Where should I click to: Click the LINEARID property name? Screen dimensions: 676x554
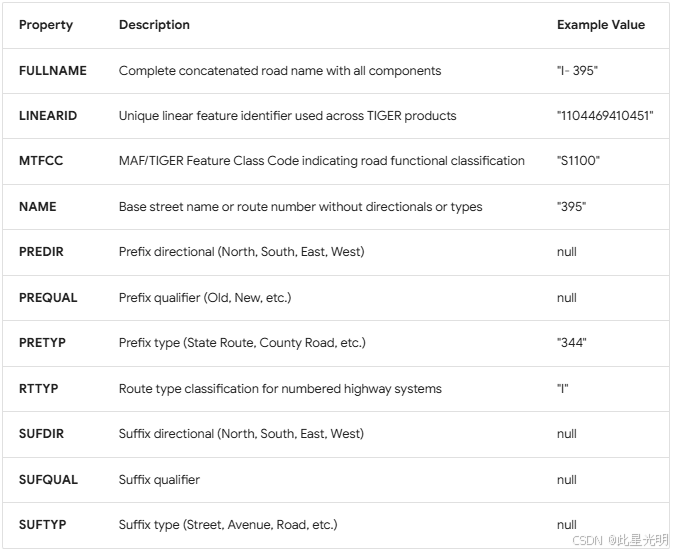(x=48, y=116)
